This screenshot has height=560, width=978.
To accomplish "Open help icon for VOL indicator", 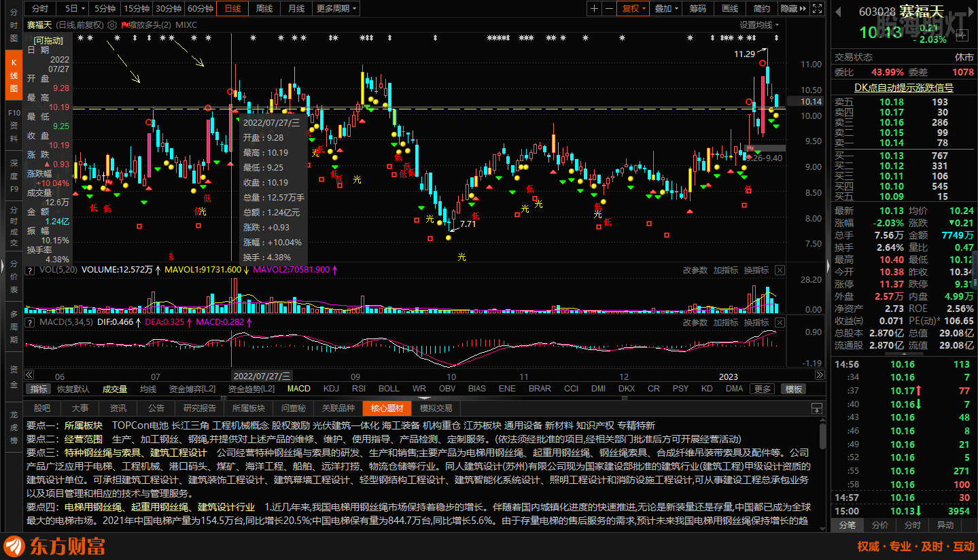I will click(x=30, y=270).
